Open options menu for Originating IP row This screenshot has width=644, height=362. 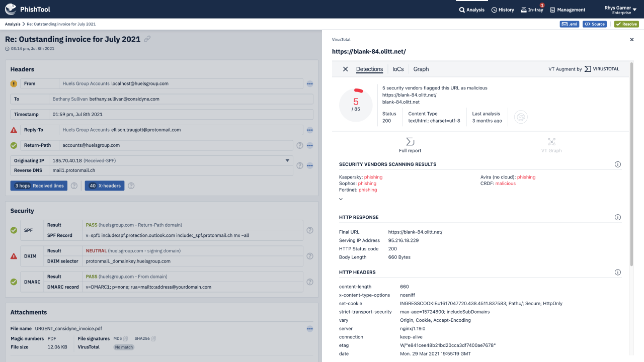coord(310,165)
